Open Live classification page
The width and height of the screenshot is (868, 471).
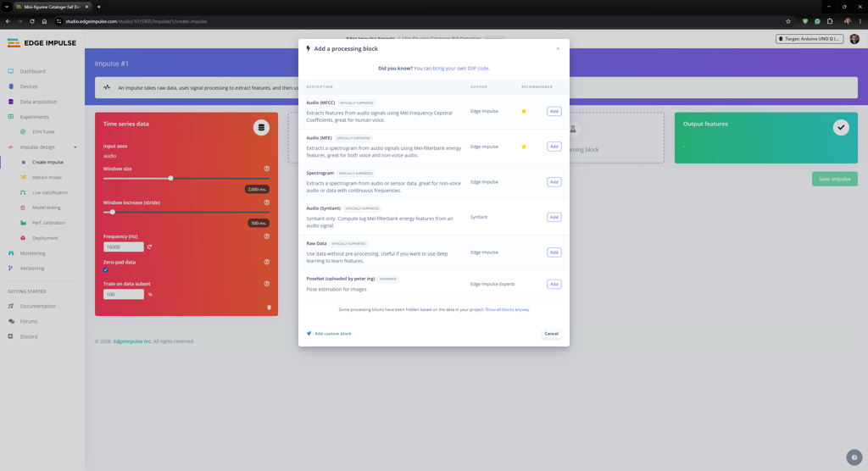click(50, 192)
